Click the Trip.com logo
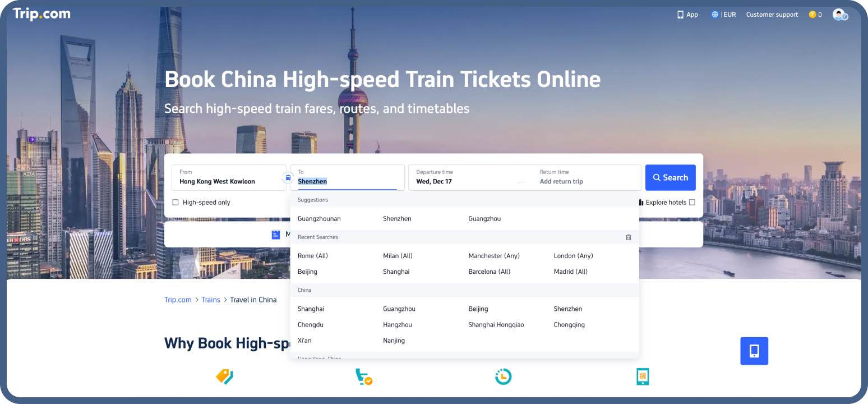868x404 pixels. coord(42,13)
